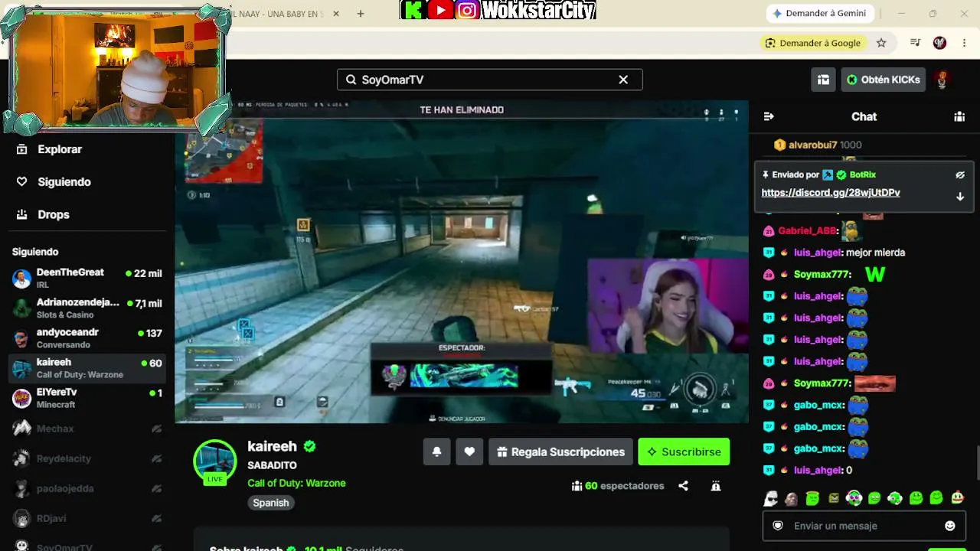This screenshot has height=551, width=980.
Task: Click the Spanish language tag
Action: coord(271,503)
